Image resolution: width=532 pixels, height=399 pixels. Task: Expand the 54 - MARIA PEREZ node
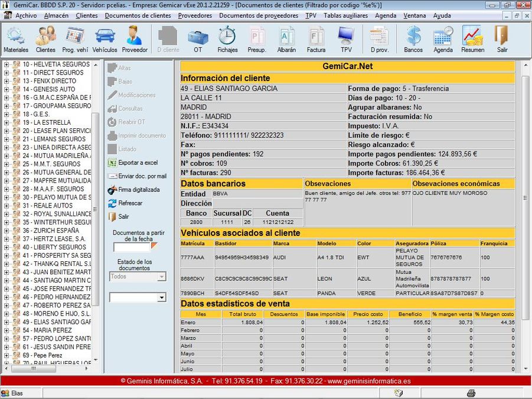[6, 330]
